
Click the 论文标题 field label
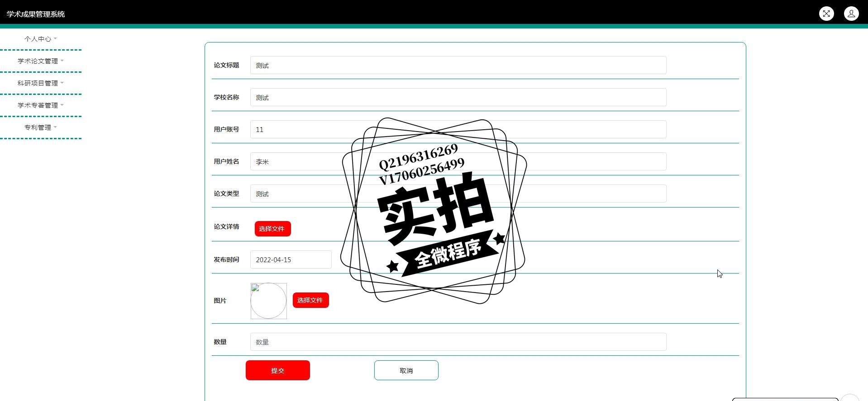coord(226,65)
